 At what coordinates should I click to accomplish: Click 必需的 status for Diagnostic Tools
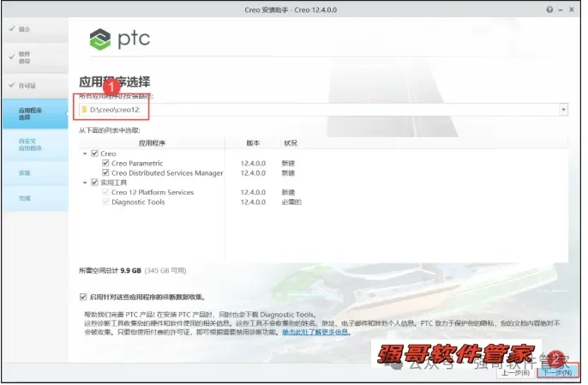(291, 202)
